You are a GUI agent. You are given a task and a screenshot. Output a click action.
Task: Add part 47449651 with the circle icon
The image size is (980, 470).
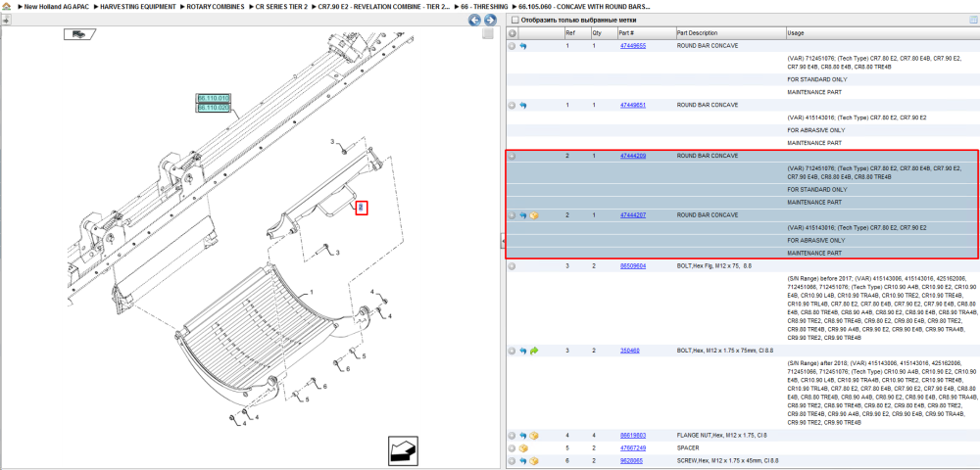pyautogui.click(x=512, y=106)
